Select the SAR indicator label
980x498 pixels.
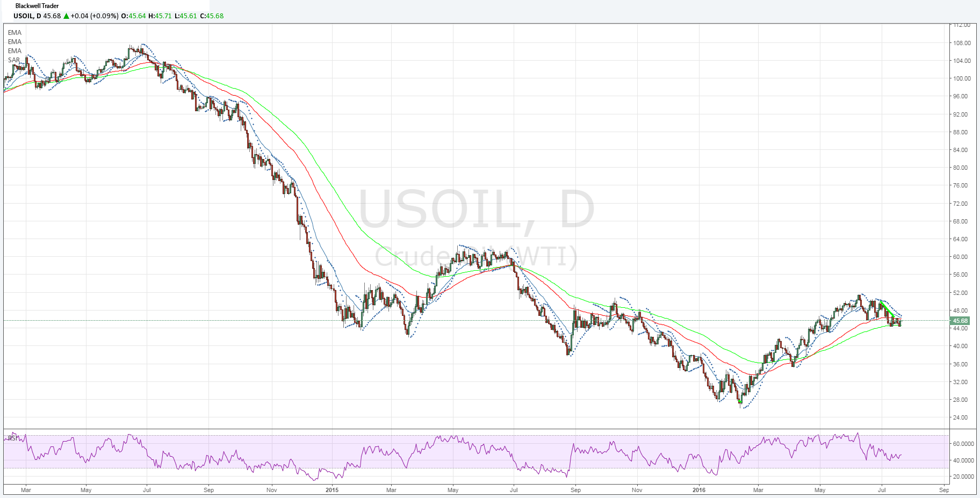14,60
